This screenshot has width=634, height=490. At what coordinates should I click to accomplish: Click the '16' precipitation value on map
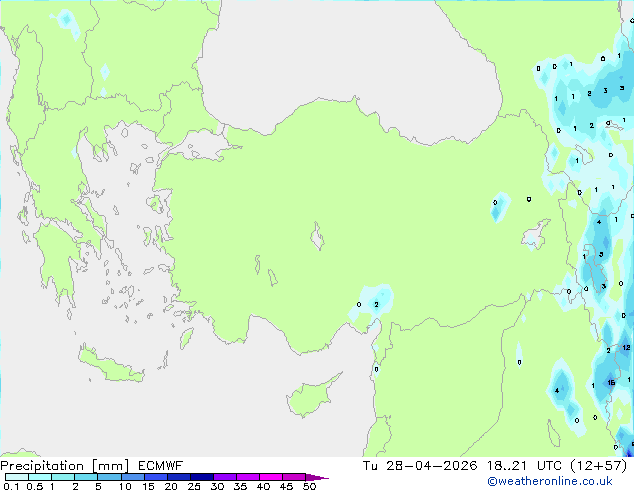click(611, 382)
